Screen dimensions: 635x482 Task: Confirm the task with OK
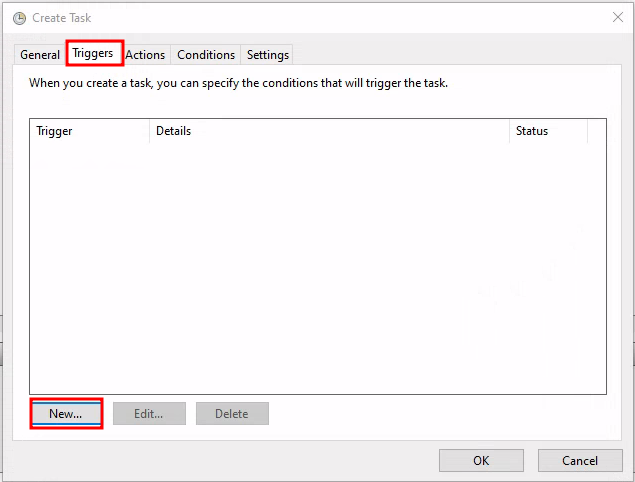point(481,461)
